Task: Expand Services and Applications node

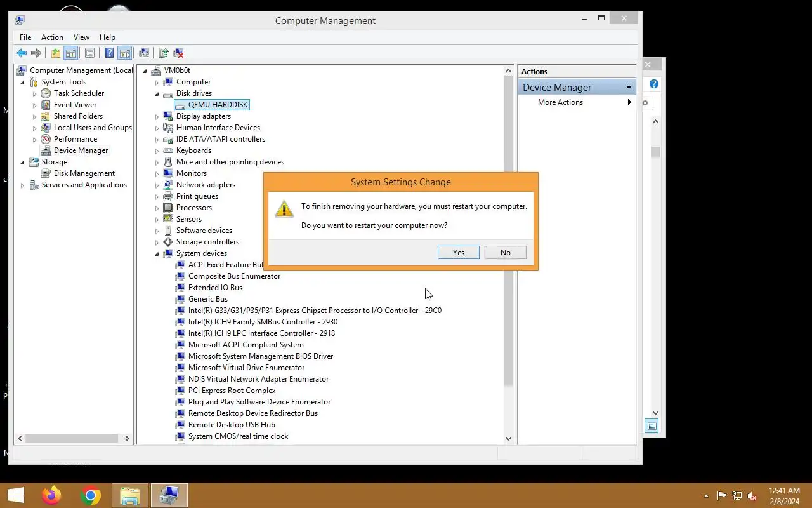Action: click(x=23, y=185)
